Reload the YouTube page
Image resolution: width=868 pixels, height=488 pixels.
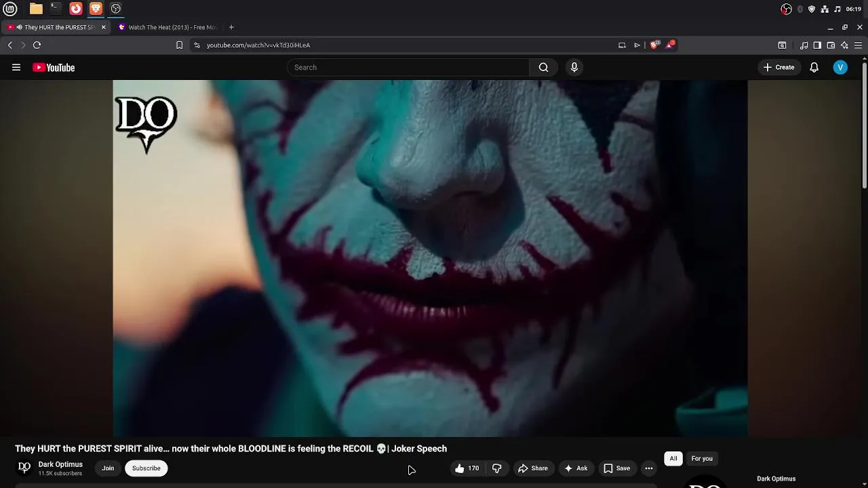click(37, 45)
